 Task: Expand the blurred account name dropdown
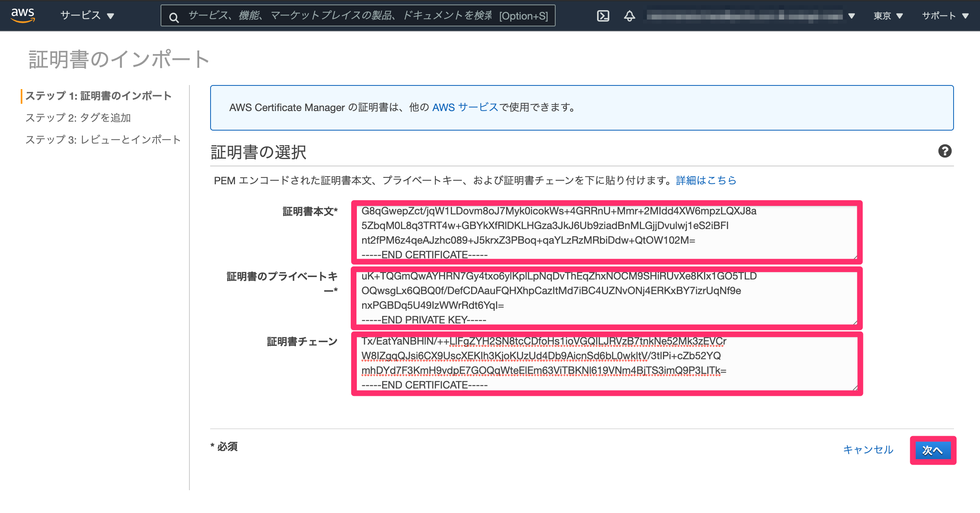pyautogui.click(x=751, y=16)
